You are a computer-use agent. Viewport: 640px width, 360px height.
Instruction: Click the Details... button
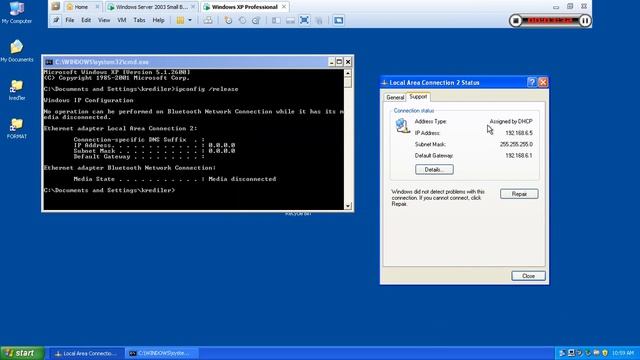(434, 169)
